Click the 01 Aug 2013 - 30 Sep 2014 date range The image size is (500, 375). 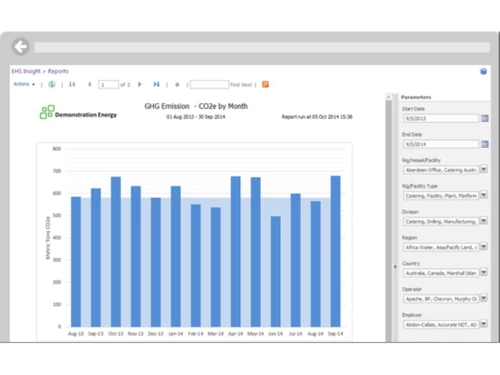click(196, 117)
